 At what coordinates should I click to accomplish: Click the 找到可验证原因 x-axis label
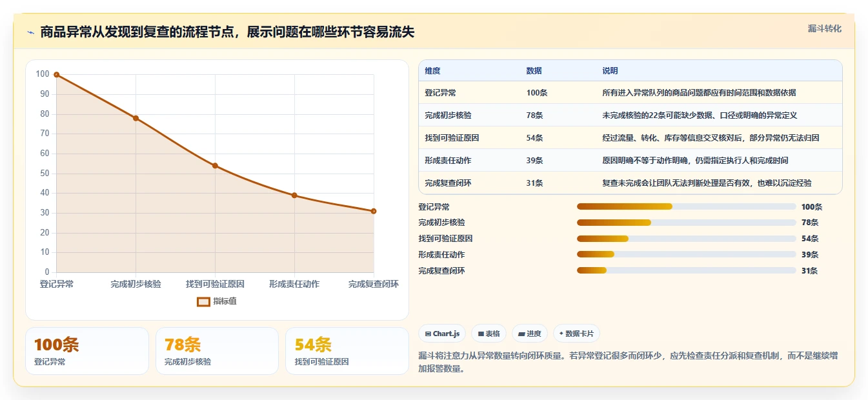click(215, 284)
